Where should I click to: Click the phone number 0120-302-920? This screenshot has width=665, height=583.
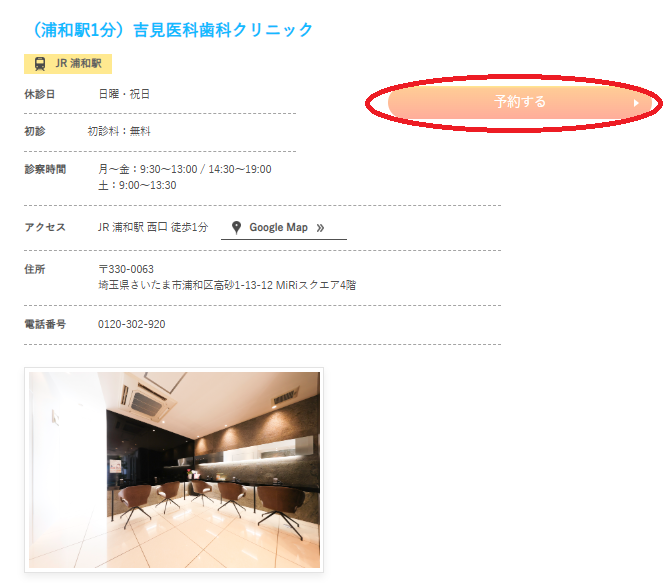(131, 324)
